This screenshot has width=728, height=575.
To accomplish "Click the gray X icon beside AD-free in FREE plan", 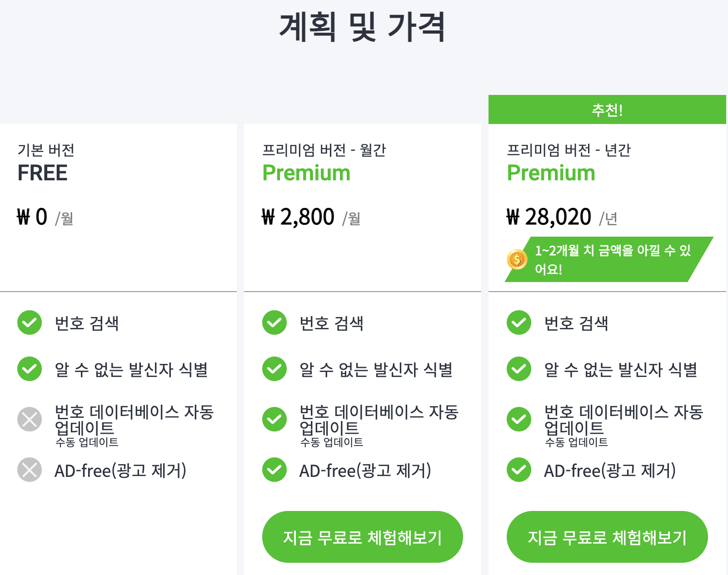I will click(29, 471).
